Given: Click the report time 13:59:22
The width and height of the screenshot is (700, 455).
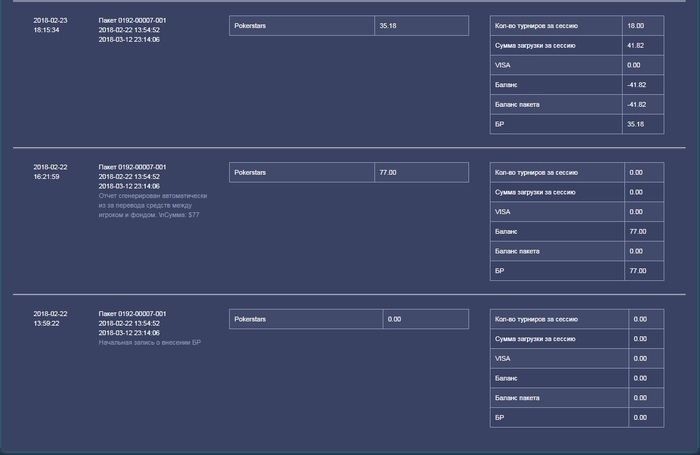Looking at the screenshot, I should click(46, 323).
